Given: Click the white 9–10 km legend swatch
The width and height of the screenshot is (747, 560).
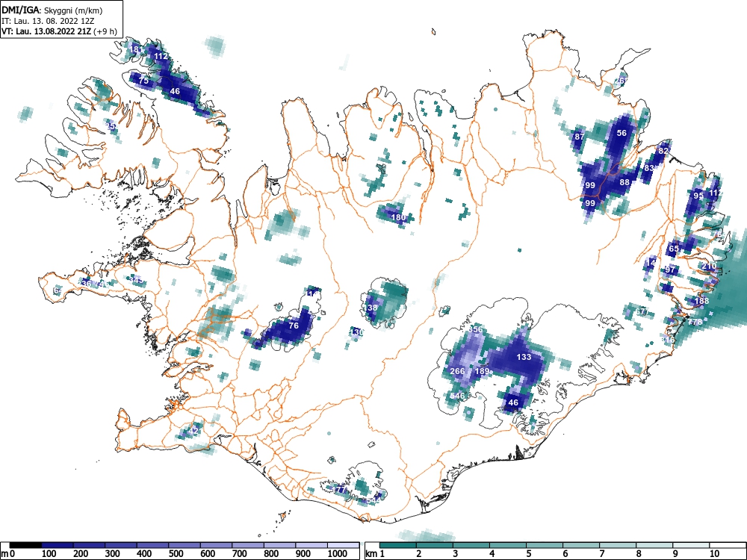Looking at the screenshot, I should tap(691, 545).
